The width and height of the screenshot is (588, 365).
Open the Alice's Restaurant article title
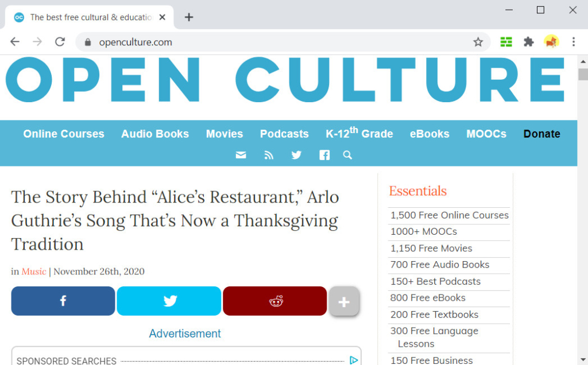(175, 220)
